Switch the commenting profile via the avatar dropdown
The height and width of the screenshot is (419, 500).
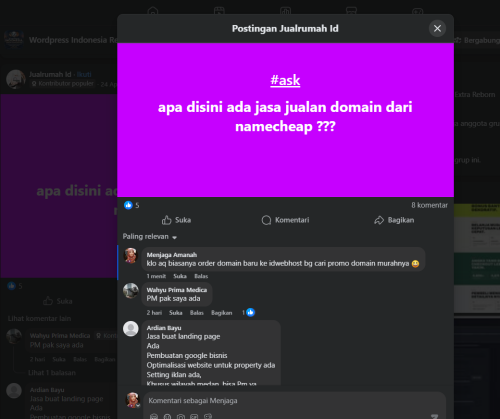tap(133, 400)
